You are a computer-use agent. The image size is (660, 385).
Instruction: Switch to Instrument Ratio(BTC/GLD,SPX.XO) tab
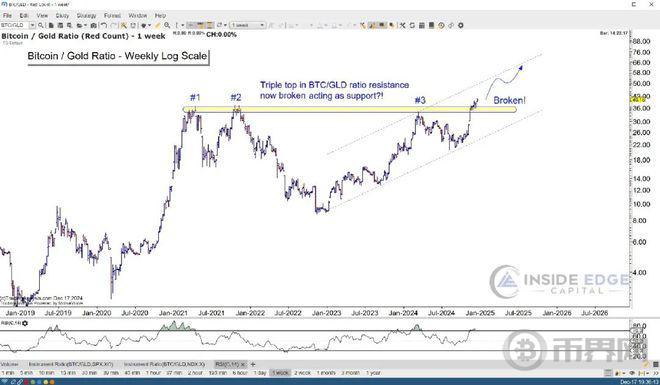pos(71,364)
